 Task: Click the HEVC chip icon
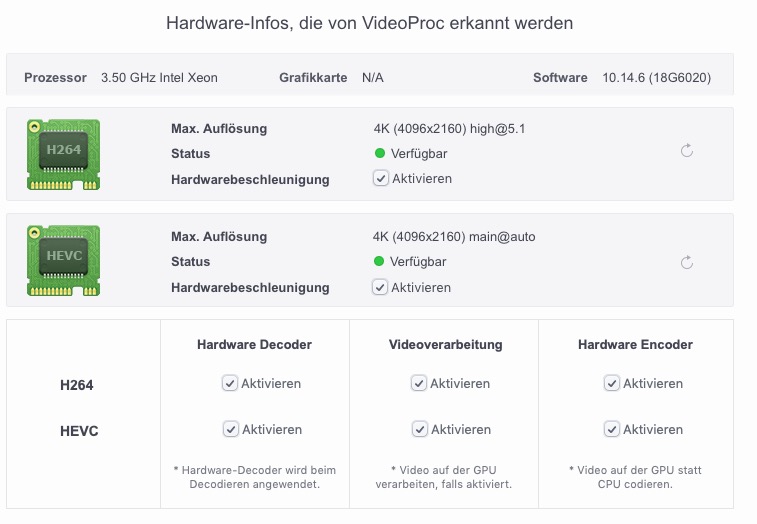click(x=63, y=261)
